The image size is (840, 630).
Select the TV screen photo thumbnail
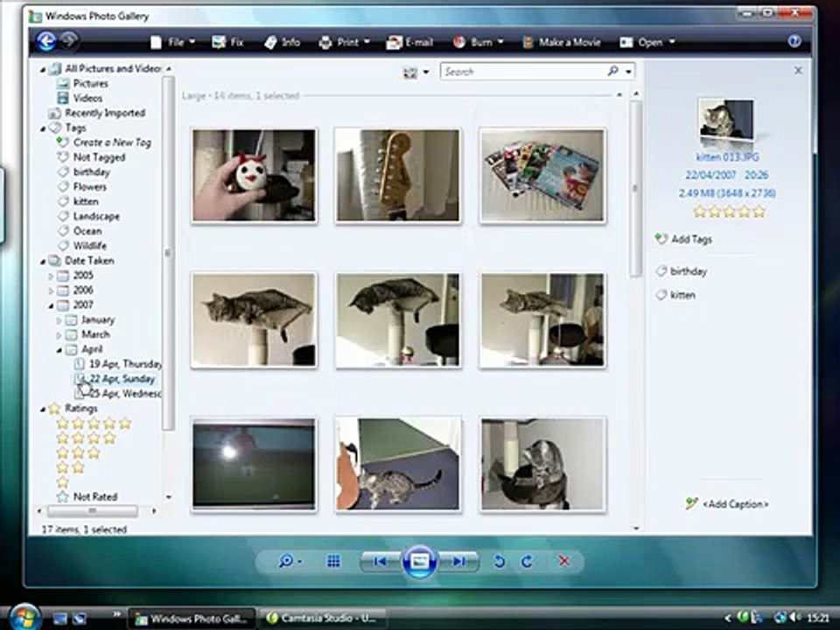pos(254,464)
